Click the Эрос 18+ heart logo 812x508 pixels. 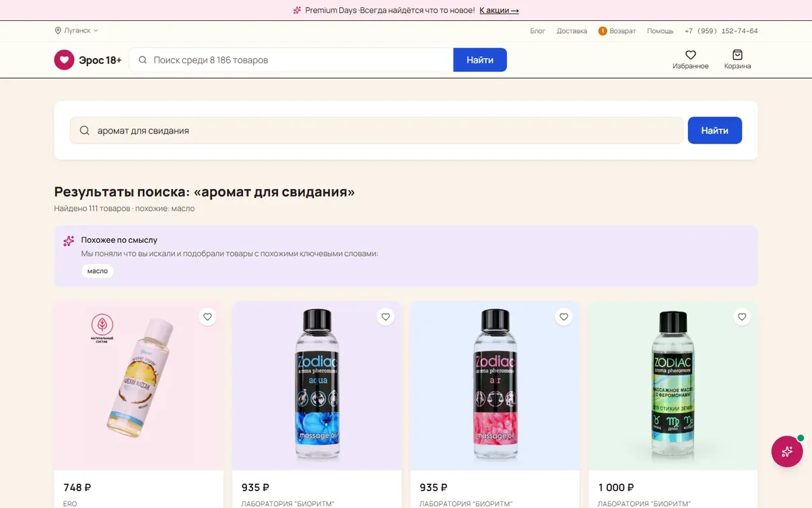pyautogui.click(x=64, y=60)
